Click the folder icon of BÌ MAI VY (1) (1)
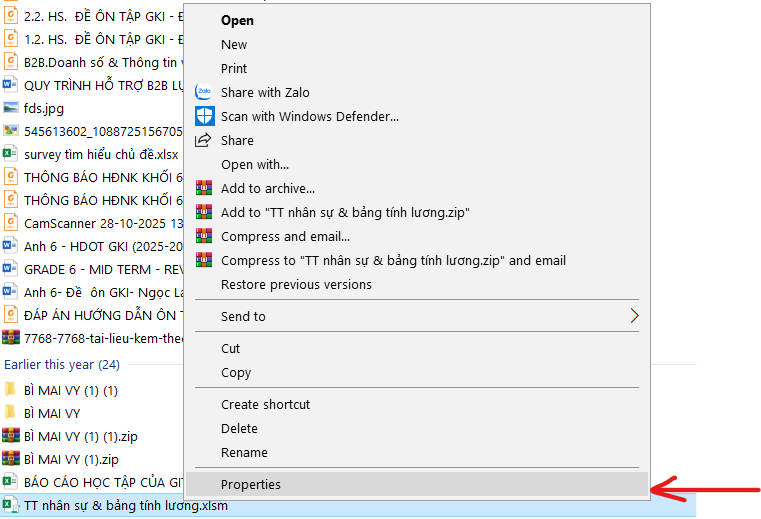 coord(10,389)
